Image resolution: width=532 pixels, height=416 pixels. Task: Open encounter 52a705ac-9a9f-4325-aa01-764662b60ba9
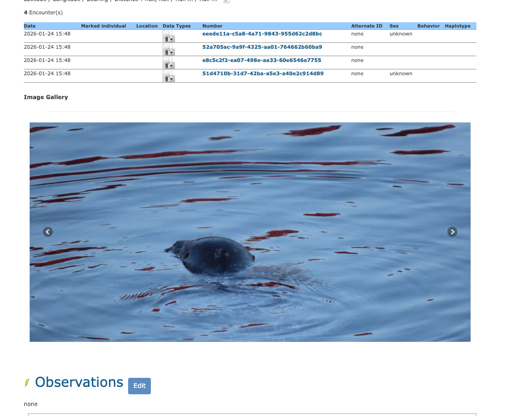coord(262,47)
